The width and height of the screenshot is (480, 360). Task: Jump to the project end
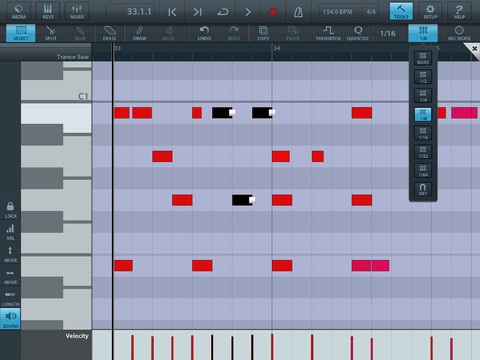(197, 12)
